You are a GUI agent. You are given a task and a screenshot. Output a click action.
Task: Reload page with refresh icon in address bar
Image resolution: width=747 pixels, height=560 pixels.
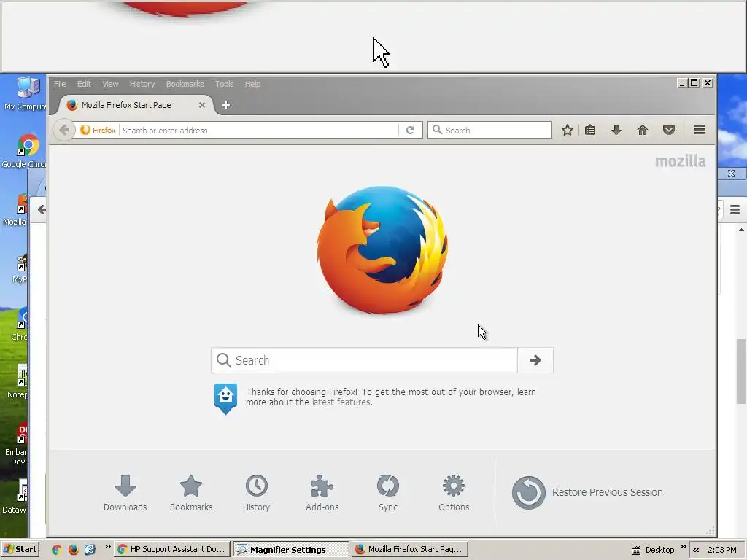[410, 130]
